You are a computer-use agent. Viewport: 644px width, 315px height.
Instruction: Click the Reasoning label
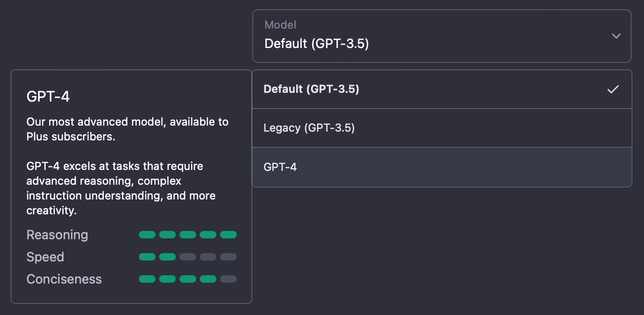pos(57,235)
